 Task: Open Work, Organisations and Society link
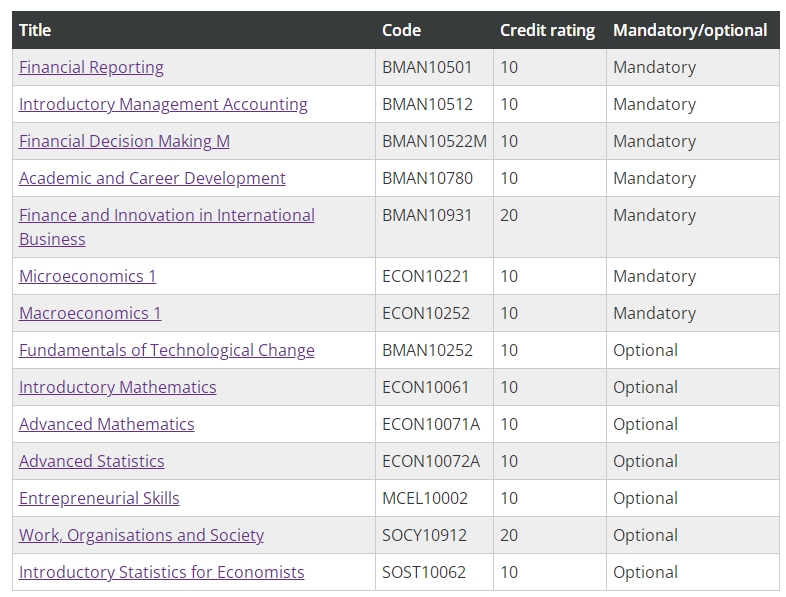click(141, 535)
